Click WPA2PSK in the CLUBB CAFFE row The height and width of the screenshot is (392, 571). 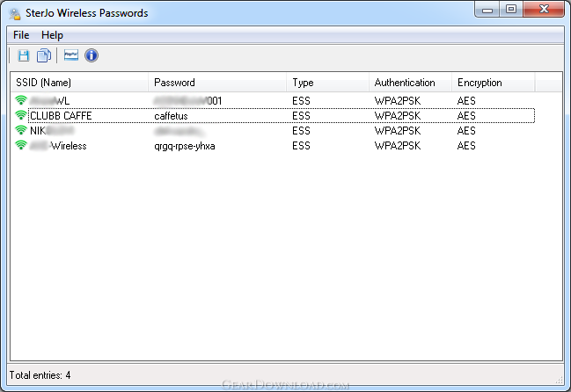(398, 116)
